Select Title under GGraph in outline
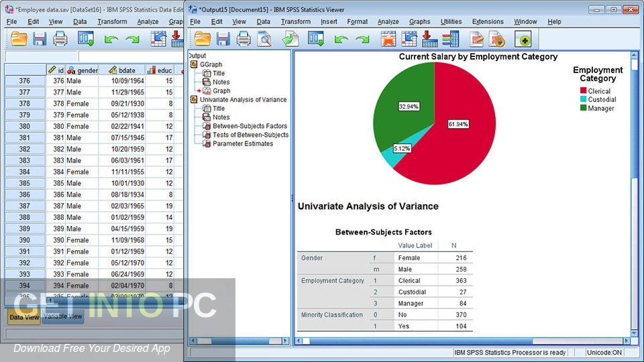 (219, 73)
